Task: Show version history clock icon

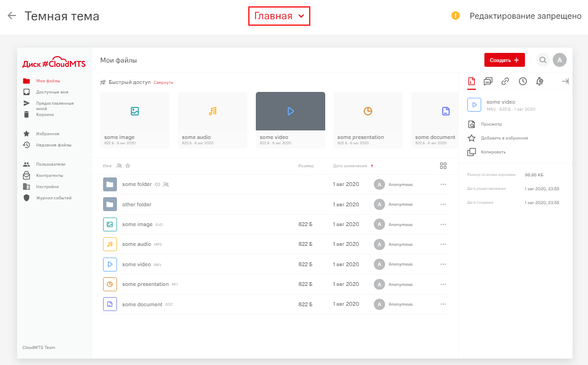Action: point(522,82)
